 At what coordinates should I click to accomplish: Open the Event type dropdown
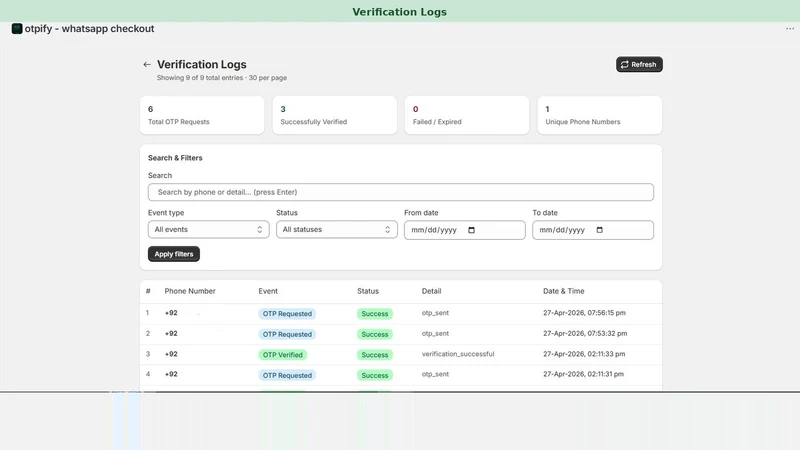tap(208, 230)
